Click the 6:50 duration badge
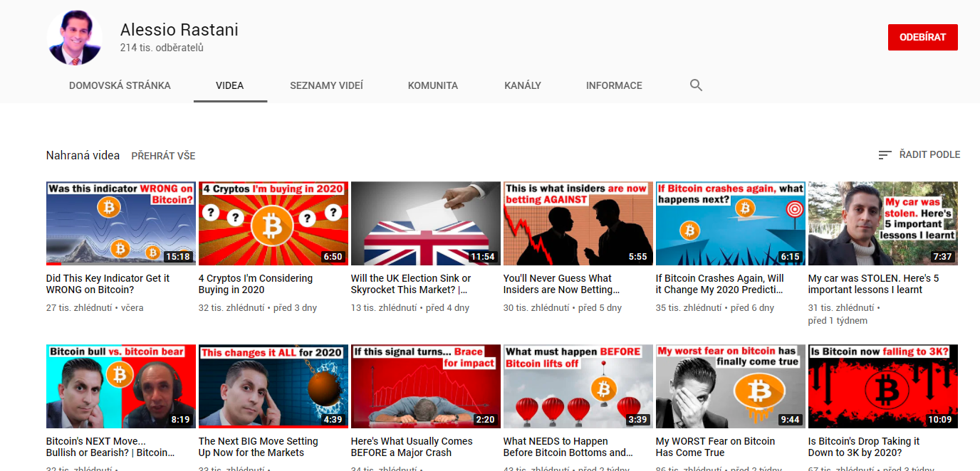Screen dimensions: 980x471 click(x=333, y=257)
